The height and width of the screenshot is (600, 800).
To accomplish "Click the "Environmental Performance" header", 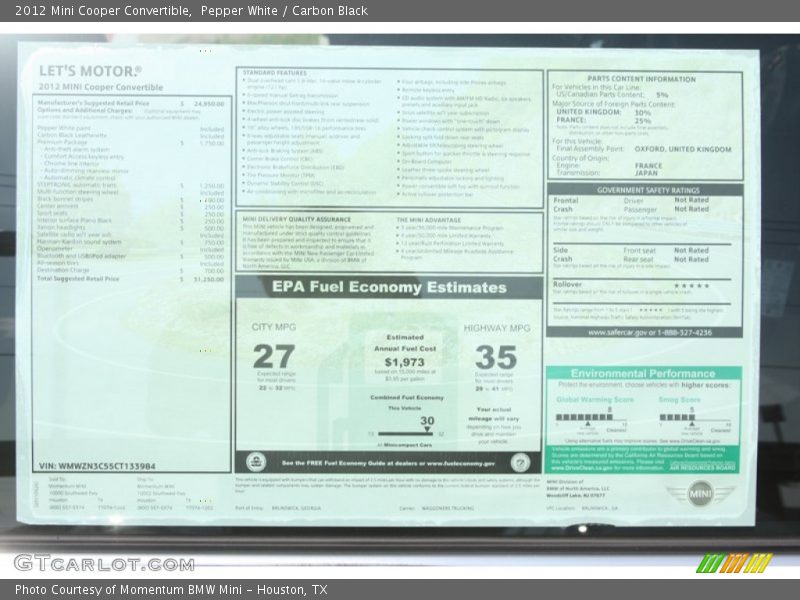I will (x=643, y=373).
